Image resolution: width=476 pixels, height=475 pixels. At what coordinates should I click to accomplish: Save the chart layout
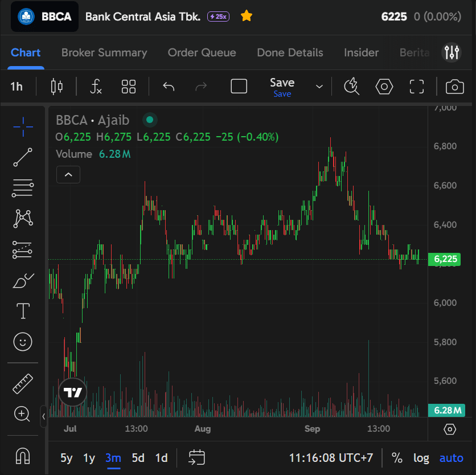[x=282, y=87]
